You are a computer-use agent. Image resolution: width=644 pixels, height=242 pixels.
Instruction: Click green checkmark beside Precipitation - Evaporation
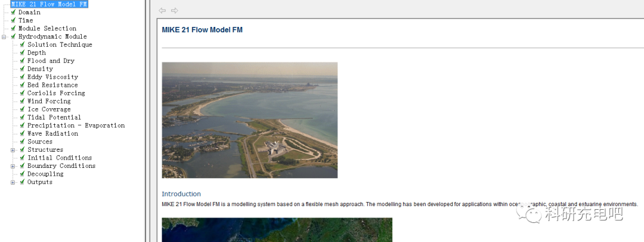pos(22,125)
